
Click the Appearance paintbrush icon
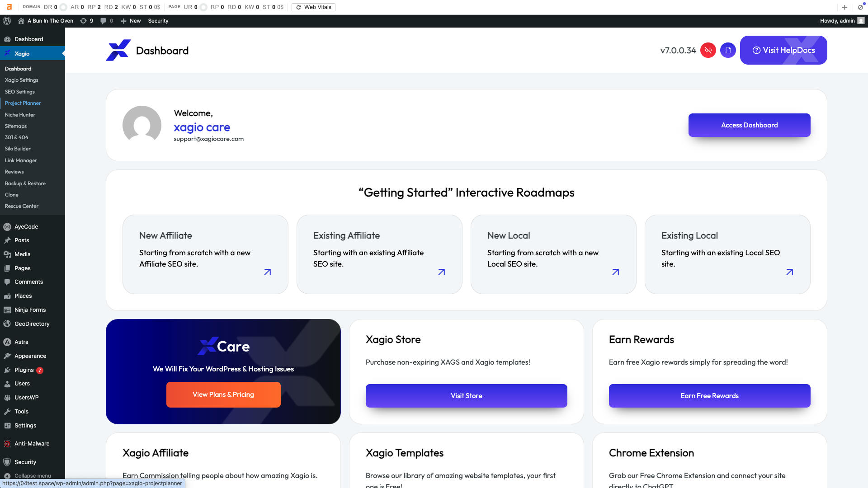click(7, 356)
